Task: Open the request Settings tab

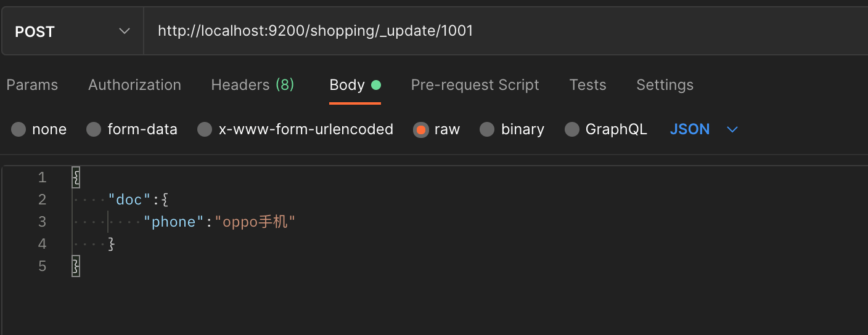Action: [x=665, y=85]
